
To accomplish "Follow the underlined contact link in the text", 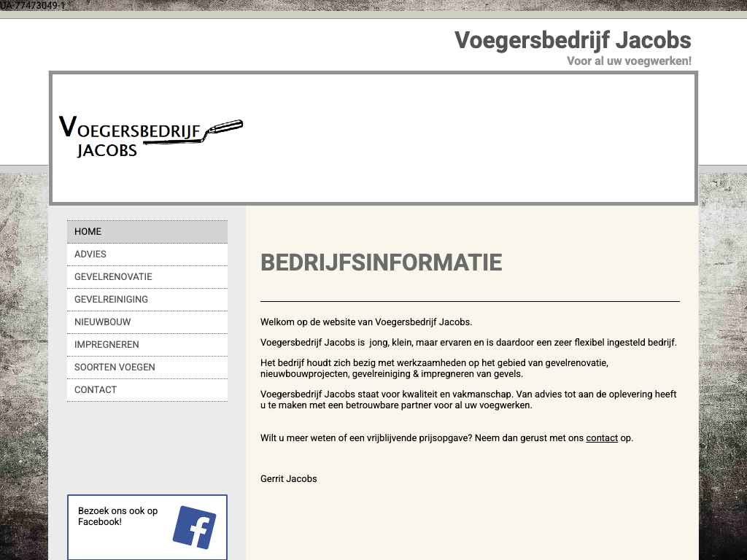I will tap(602, 438).
